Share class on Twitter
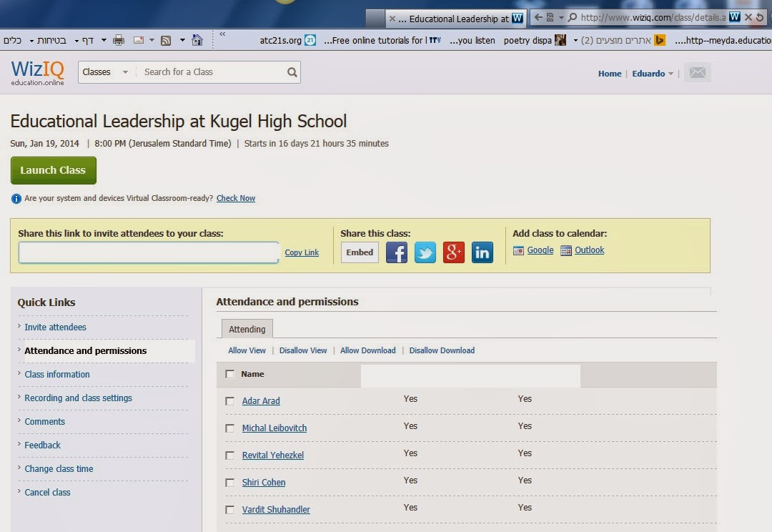The height and width of the screenshot is (532, 772). pos(425,252)
